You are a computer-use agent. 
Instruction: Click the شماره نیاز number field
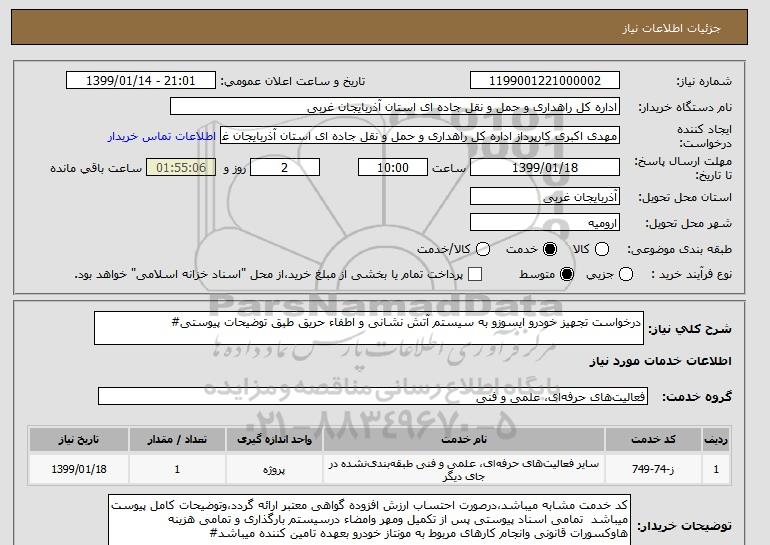(x=545, y=81)
